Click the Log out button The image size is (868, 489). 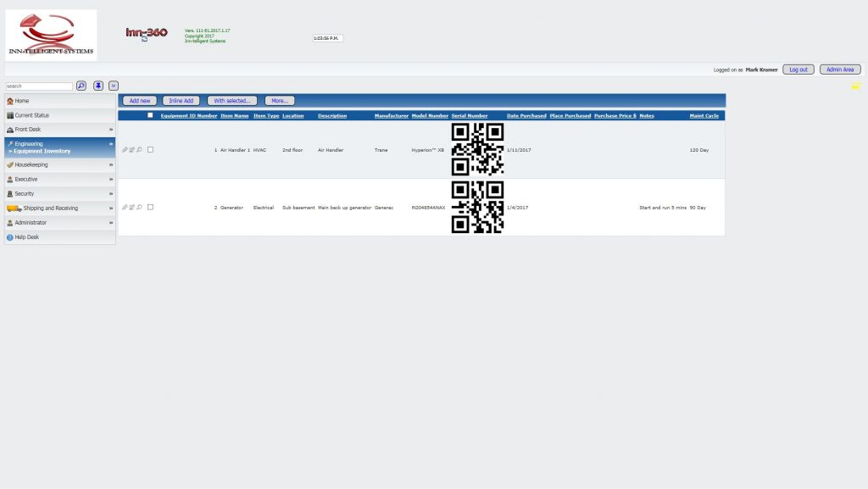(x=798, y=69)
